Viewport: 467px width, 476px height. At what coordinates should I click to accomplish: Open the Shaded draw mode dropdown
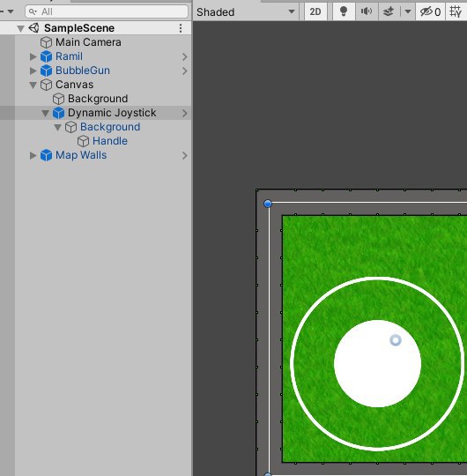(246, 11)
